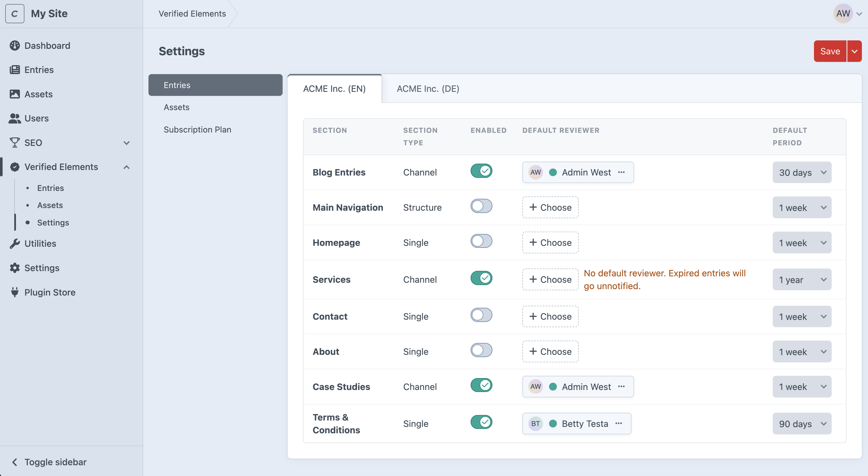Select the ACME Inc. (EN) tab
Screen dimensions: 868x476
[334, 89]
